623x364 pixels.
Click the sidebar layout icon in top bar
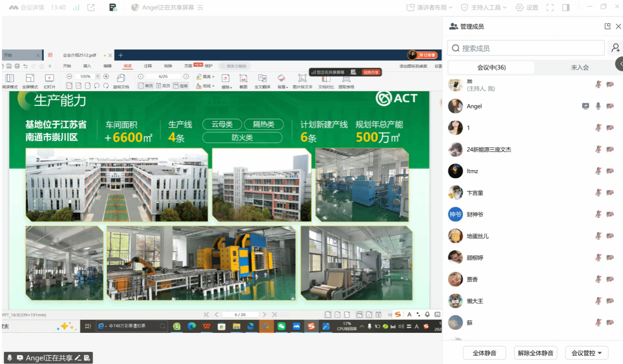tap(565, 8)
